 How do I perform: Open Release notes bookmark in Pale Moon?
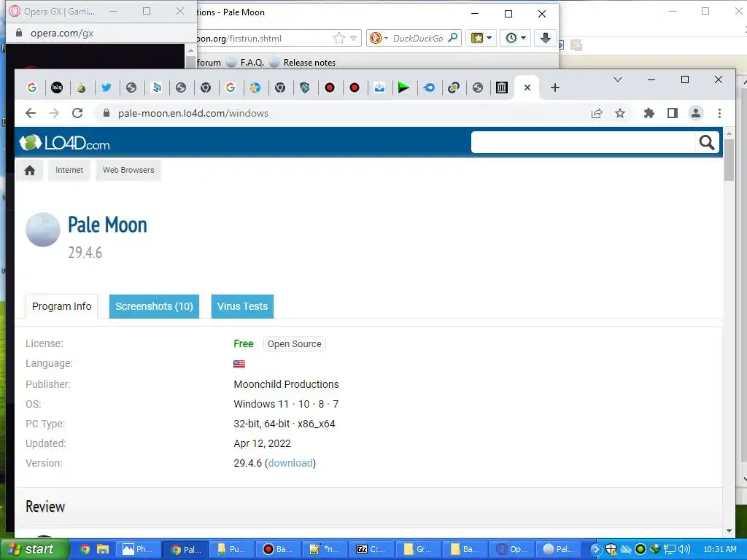(x=303, y=63)
